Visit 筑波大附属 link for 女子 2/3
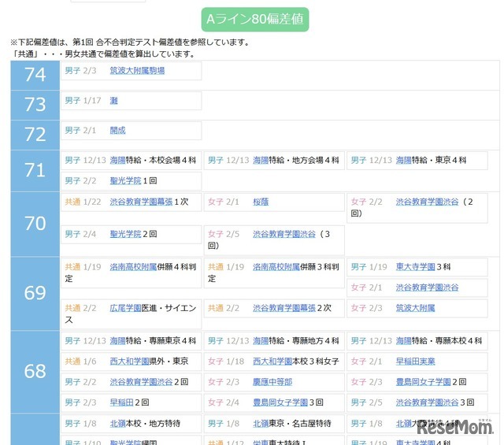 tap(416, 308)
